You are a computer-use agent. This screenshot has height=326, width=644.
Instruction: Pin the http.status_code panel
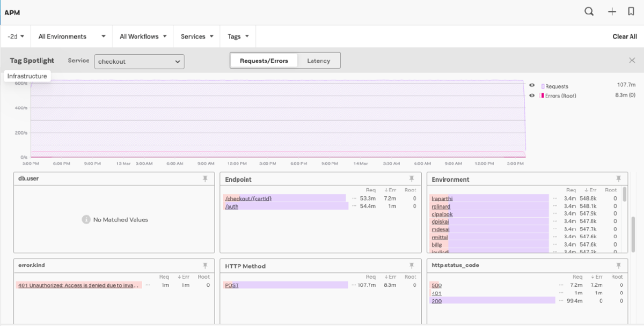point(618,265)
